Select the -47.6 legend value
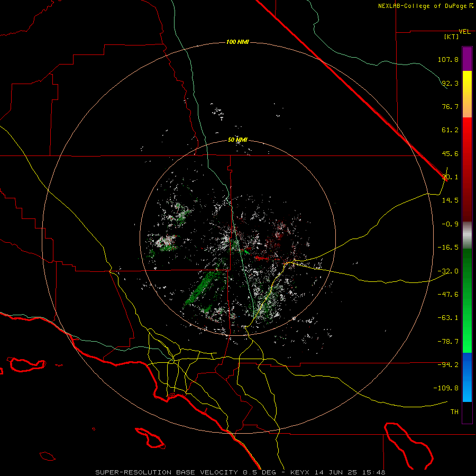 (448, 295)
